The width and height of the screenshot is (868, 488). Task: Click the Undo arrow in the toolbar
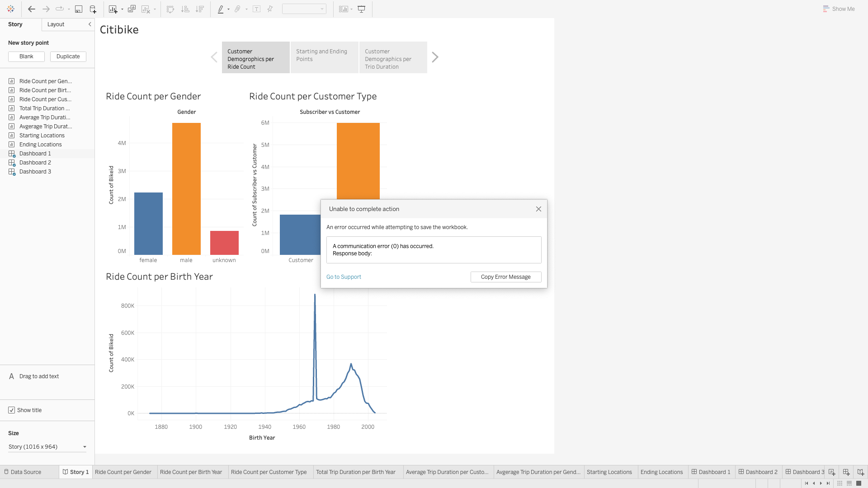click(31, 9)
